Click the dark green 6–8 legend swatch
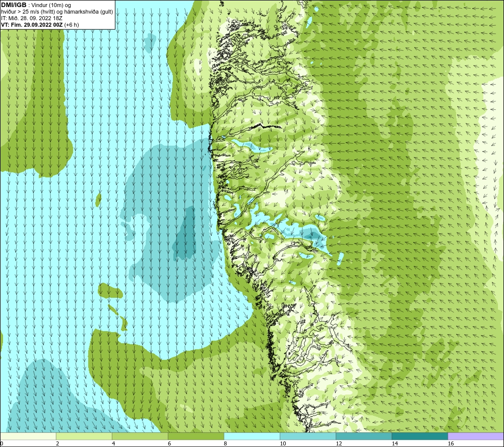The width and height of the screenshot is (504, 447). tap(196, 436)
